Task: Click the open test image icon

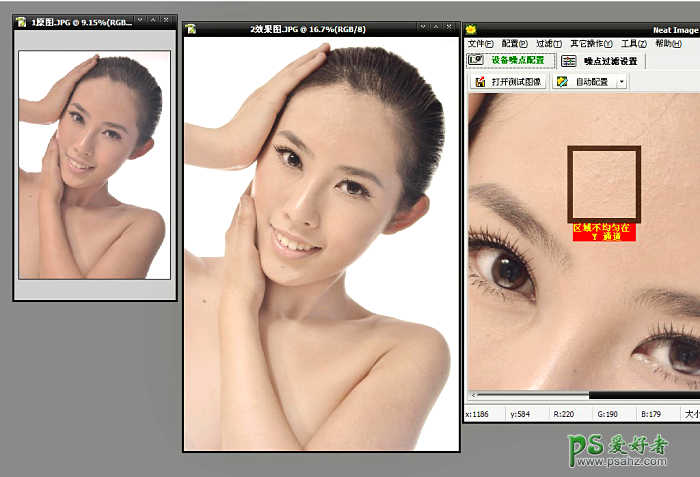Action: tap(479, 82)
